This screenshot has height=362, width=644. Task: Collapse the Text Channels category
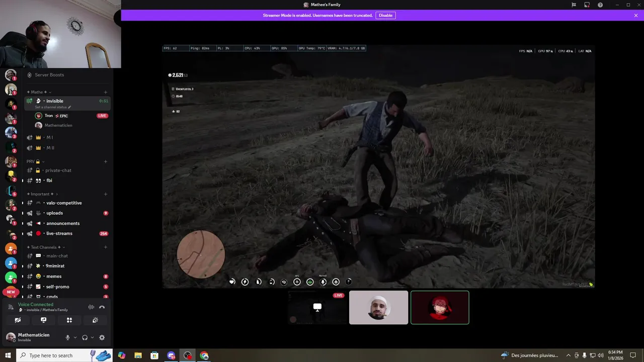pos(46,247)
